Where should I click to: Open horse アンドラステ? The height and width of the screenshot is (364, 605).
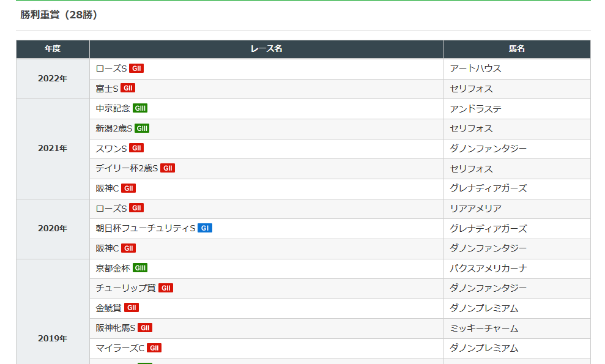click(475, 109)
